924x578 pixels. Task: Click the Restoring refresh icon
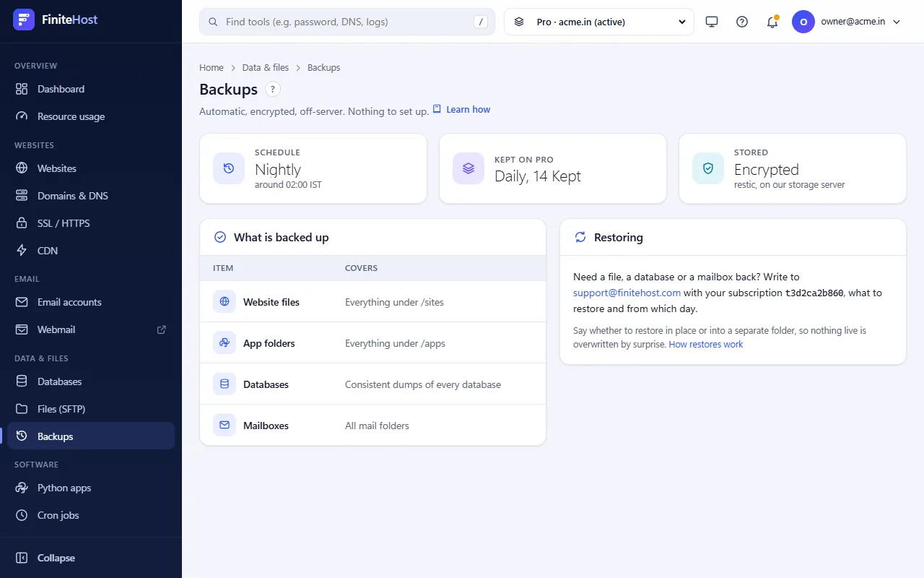point(580,237)
